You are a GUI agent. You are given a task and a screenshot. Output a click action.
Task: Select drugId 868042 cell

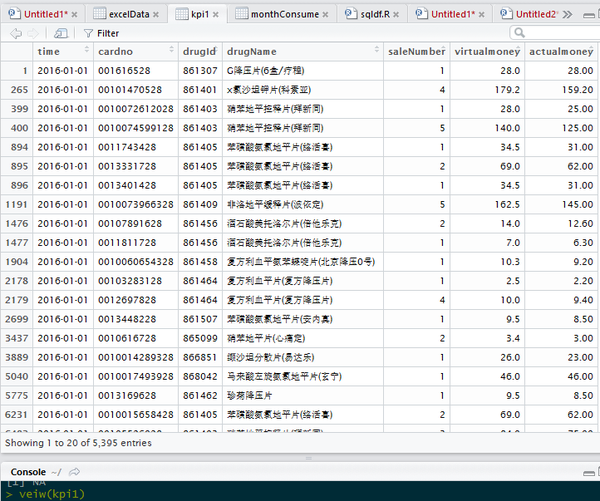pos(200,377)
